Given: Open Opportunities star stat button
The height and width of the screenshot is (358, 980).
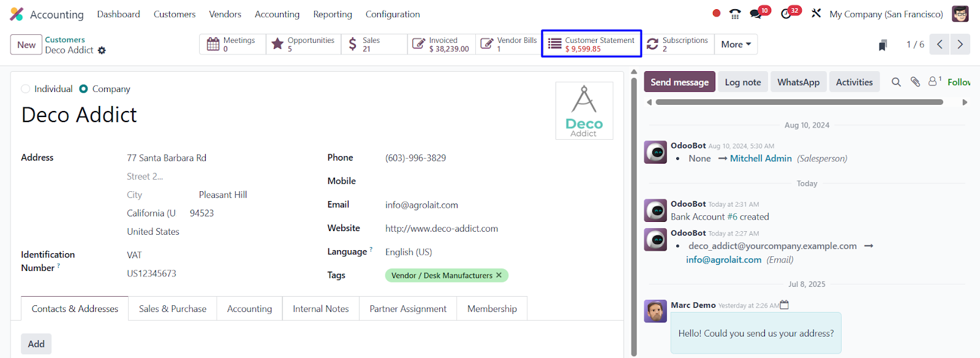Looking at the screenshot, I should tap(303, 44).
